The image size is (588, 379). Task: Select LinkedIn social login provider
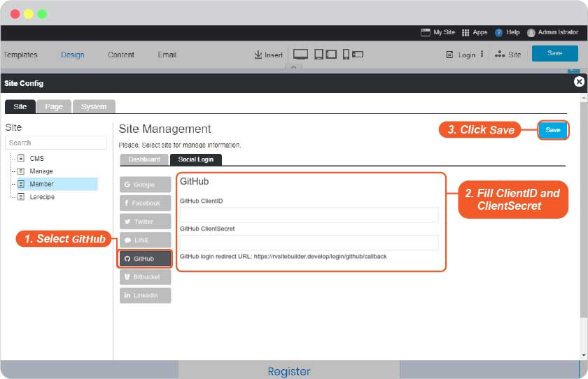coord(145,295)
